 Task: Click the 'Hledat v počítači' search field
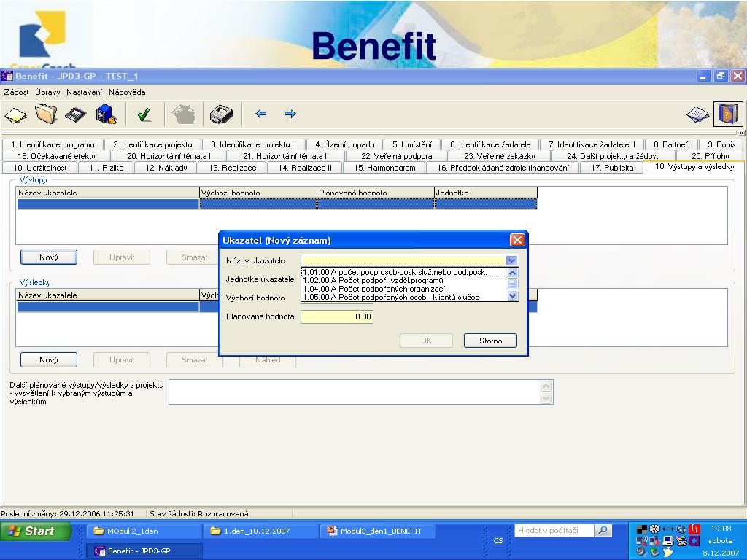coord(554,531)
